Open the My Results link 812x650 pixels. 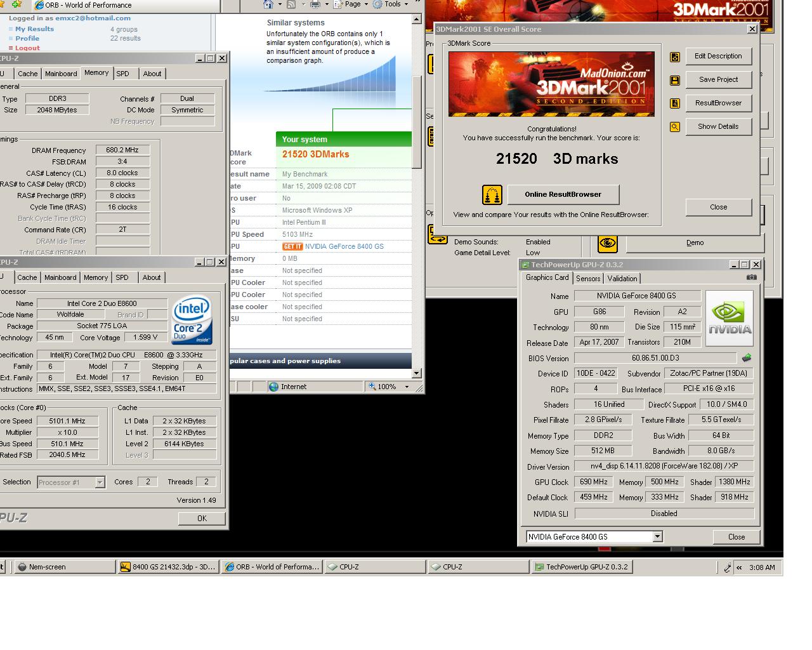[x=34, y=29]
